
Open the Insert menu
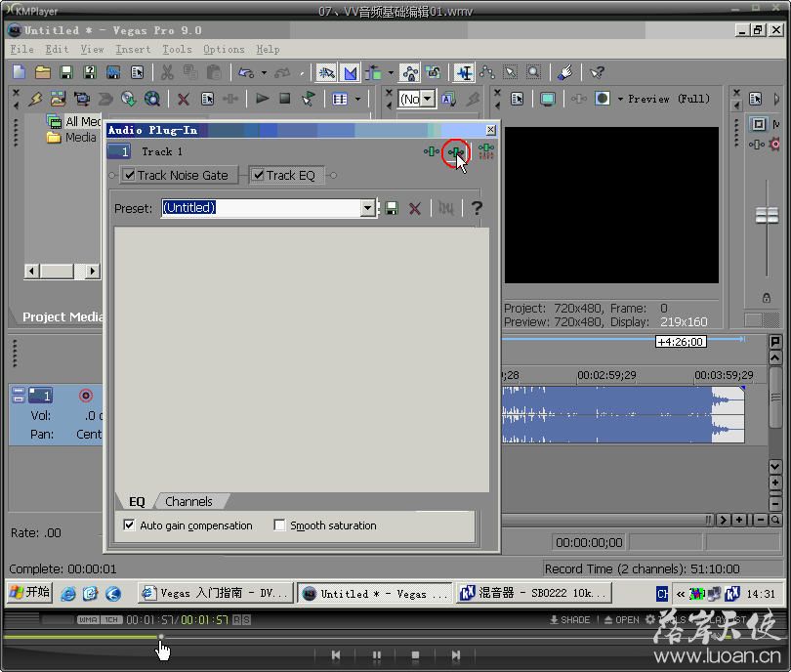133,49
